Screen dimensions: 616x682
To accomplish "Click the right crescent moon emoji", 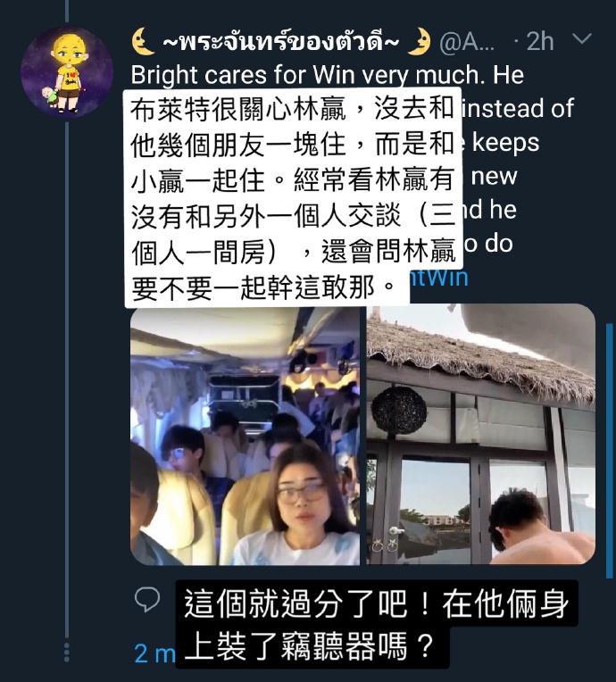I will [420, 42].
